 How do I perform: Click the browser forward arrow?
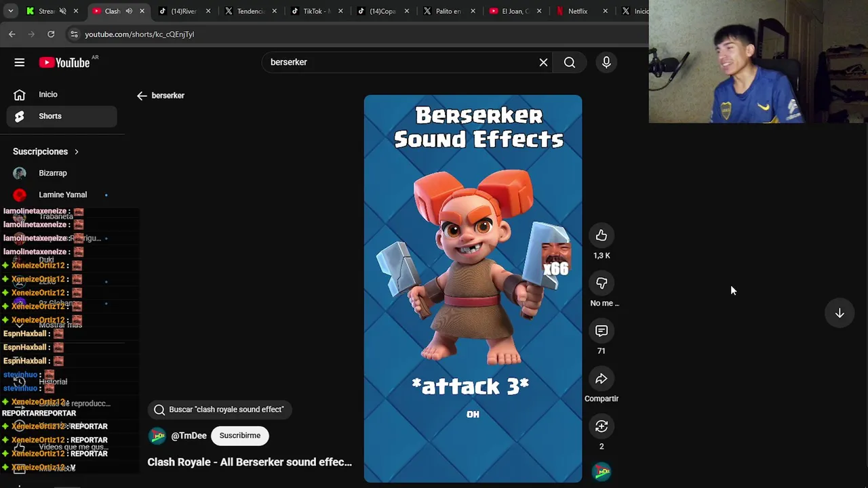pyautogui.click(x=31, y=34)
